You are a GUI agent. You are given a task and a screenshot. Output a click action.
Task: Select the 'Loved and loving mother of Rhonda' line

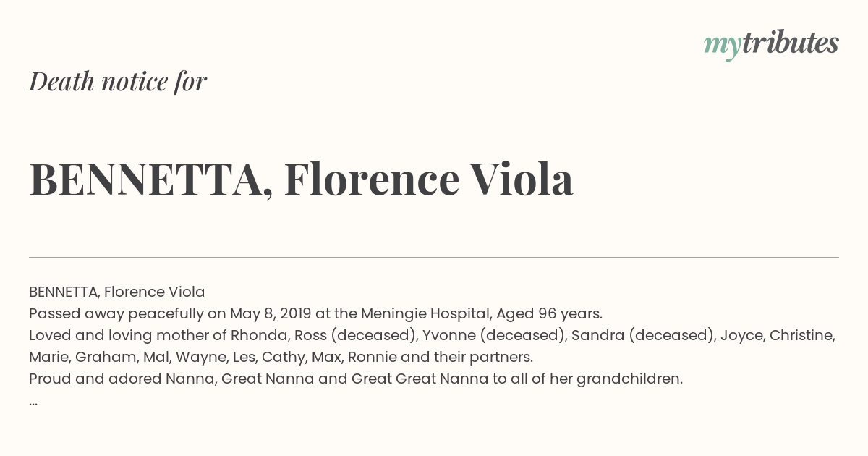point(433,335)
